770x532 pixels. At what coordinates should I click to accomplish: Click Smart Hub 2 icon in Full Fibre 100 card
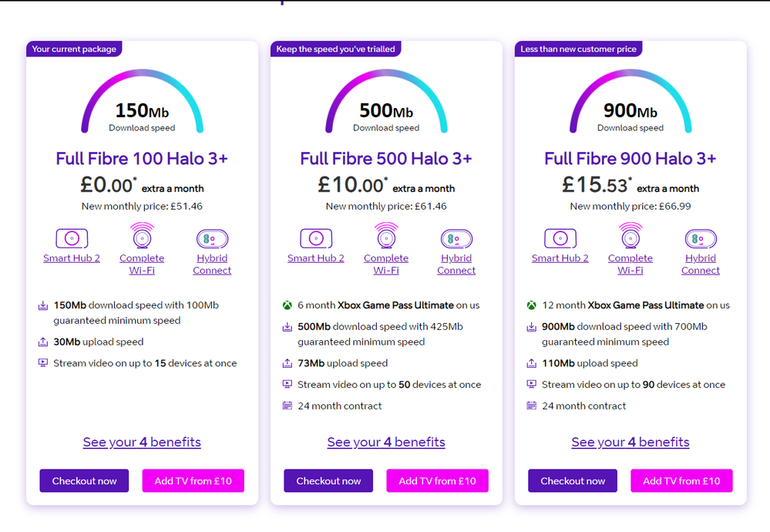(72, 238)
